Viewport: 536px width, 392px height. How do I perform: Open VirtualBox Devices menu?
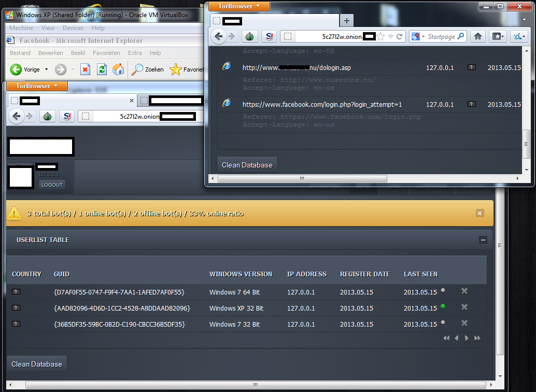click(x=73, y=28)
